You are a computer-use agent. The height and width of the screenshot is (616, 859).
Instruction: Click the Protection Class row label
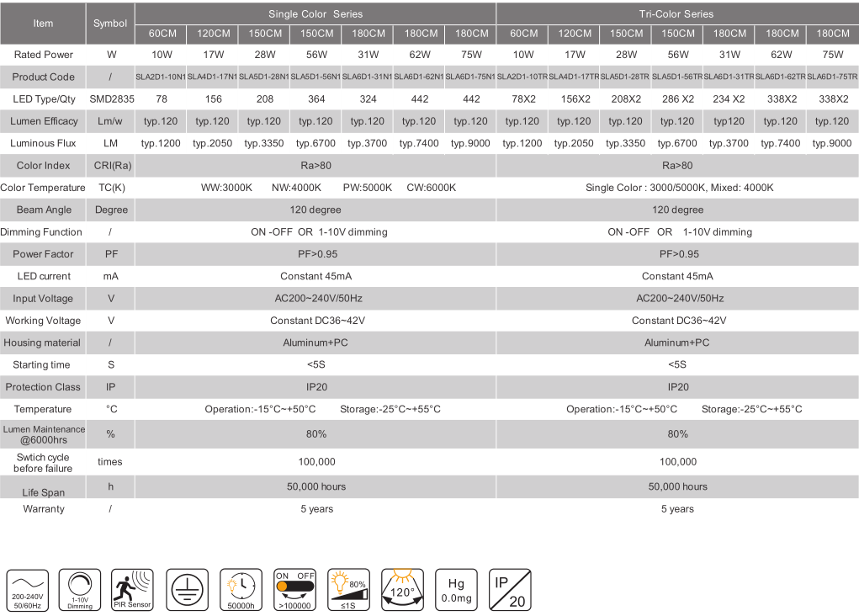pyautogui.click(x=43, y=387)
